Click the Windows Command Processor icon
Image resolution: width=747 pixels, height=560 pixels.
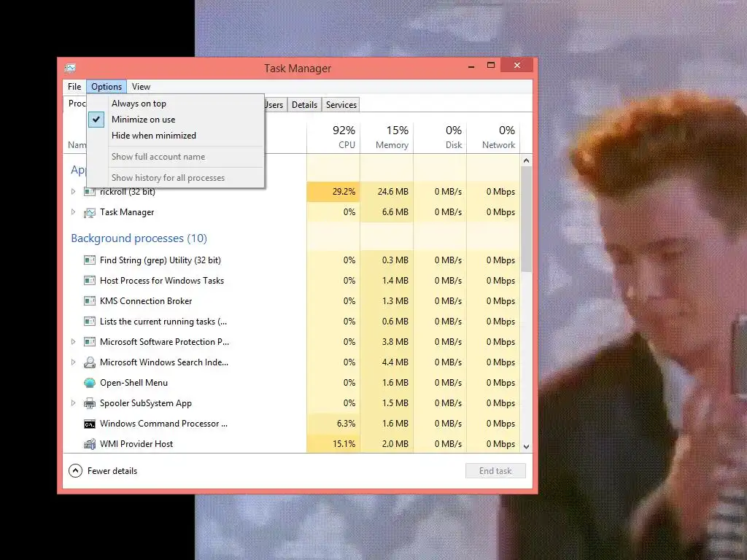pyautogui.click(x=90, y=424)
